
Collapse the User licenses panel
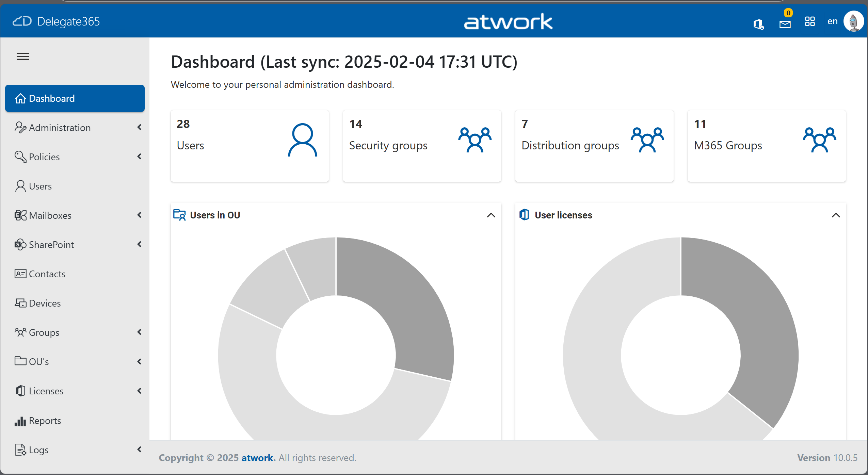[x=836, y=215]
